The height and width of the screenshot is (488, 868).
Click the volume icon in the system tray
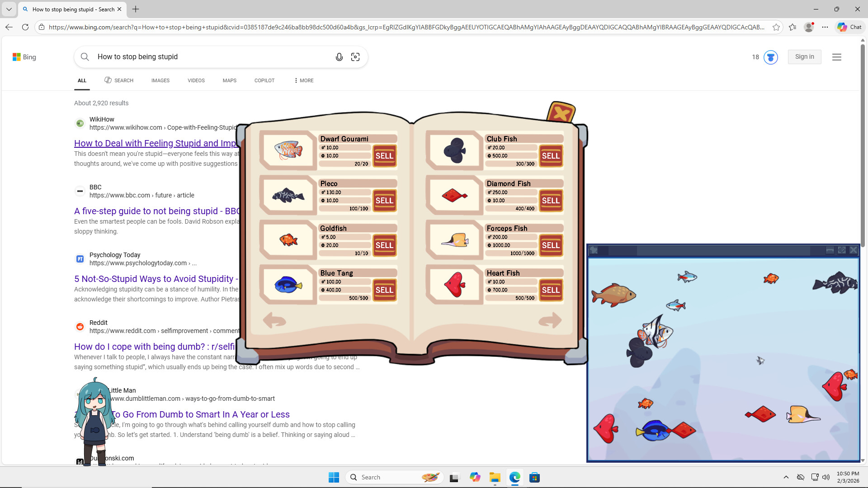point(826,477)
